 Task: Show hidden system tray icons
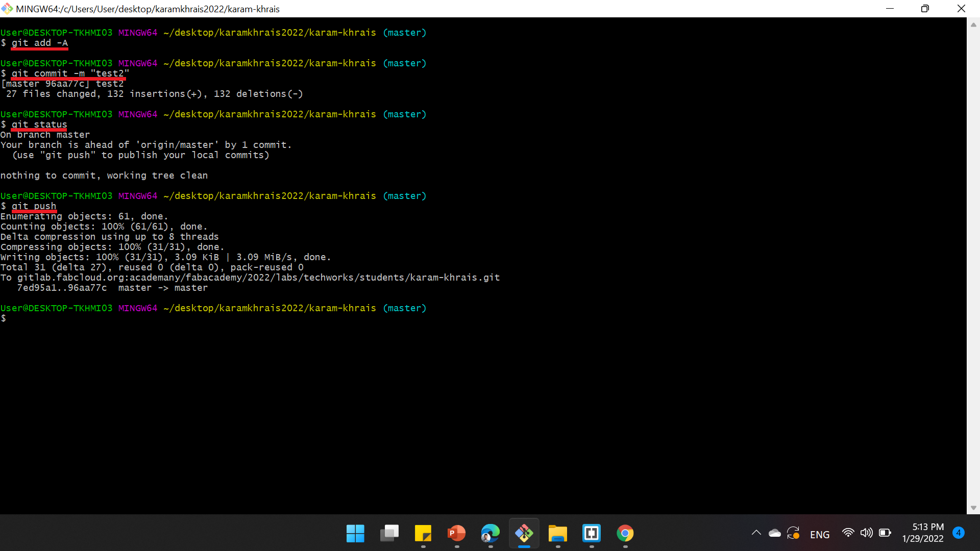click(x=756, y=533)
